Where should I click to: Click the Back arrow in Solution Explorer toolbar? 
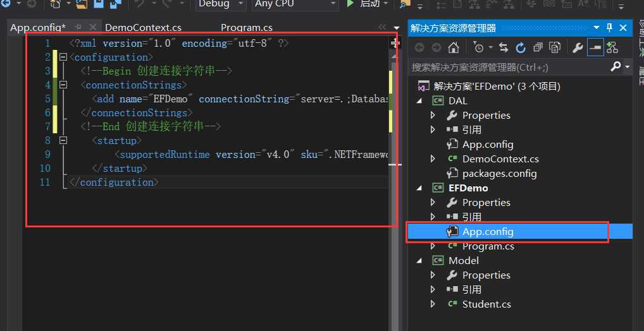click(419, 47)
